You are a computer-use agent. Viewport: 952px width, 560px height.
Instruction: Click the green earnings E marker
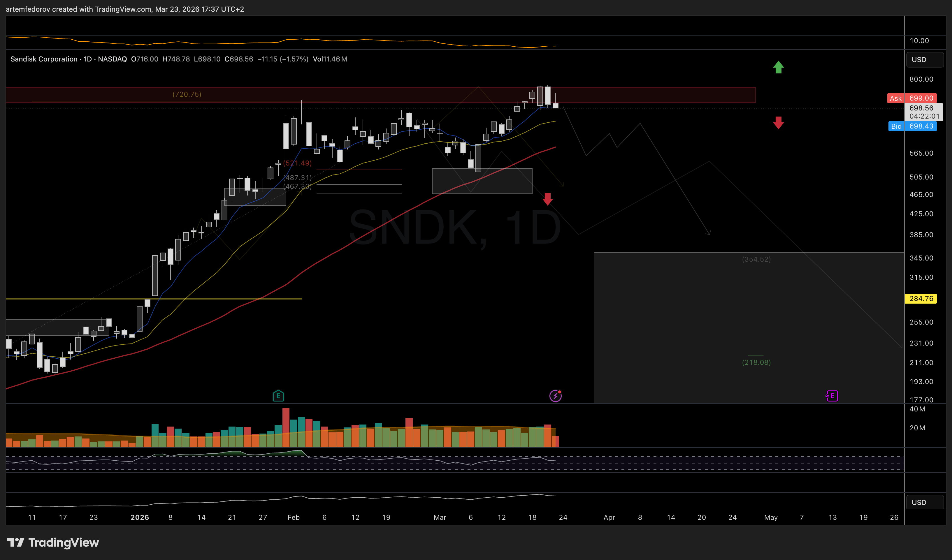pyautogui.click(x=278, y=396)
